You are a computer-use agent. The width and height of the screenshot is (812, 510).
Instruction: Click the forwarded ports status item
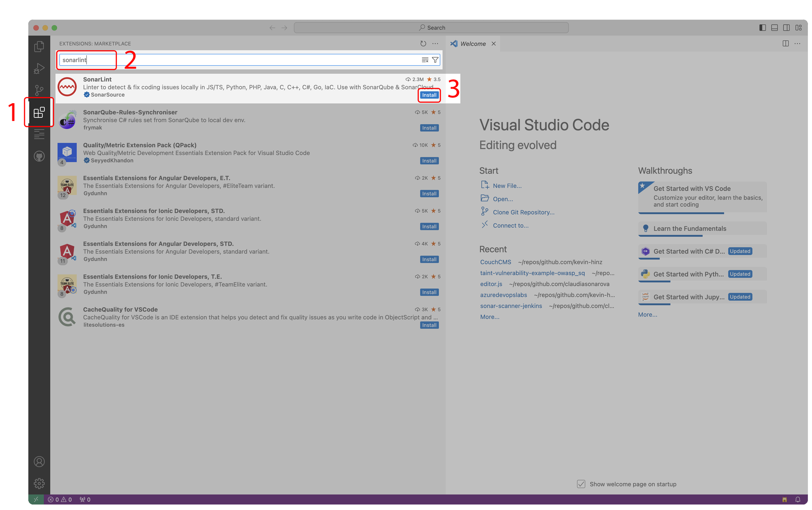85,499
